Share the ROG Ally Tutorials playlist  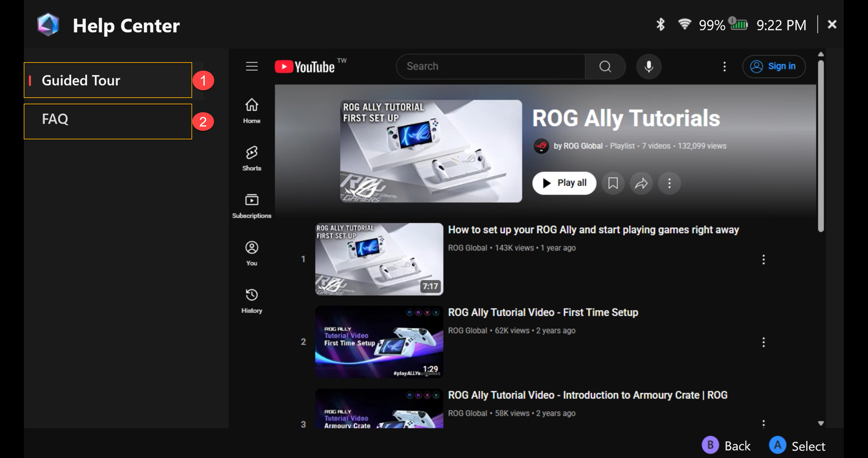641,183
